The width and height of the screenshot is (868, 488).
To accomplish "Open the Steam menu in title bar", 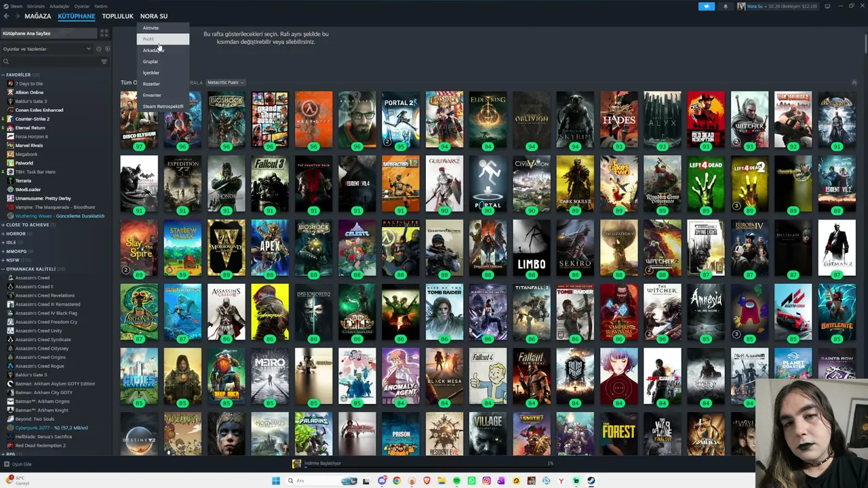I will coord(15,6).
